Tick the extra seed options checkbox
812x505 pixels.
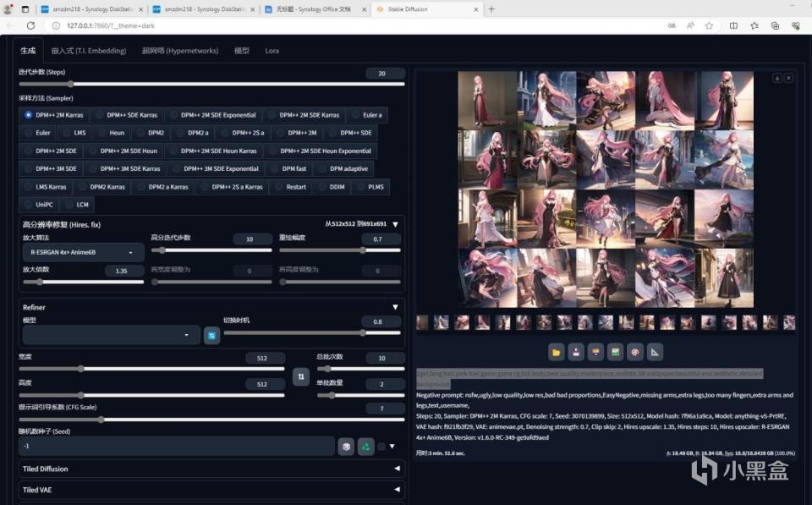[x=381, y=447]
